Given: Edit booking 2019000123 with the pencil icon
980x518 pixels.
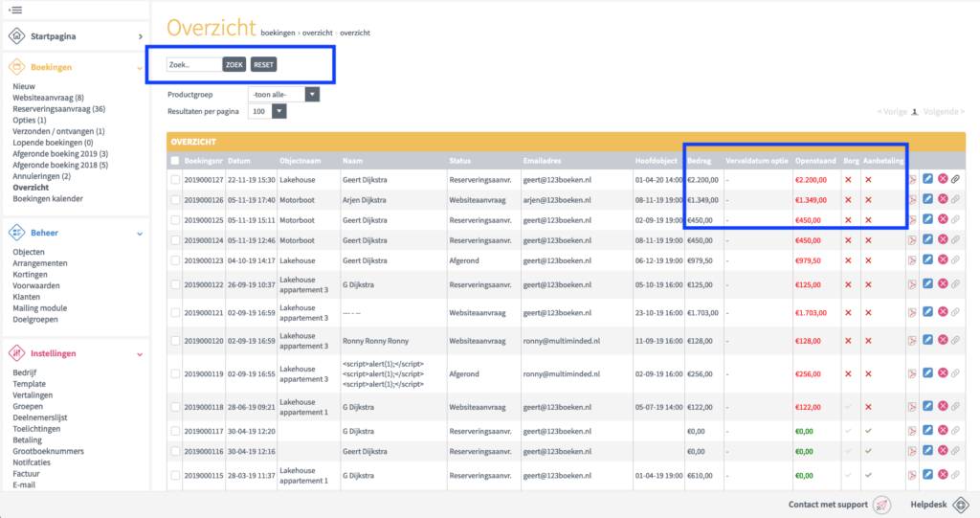Looking at the screenshot, I should [x=928, y=260].
